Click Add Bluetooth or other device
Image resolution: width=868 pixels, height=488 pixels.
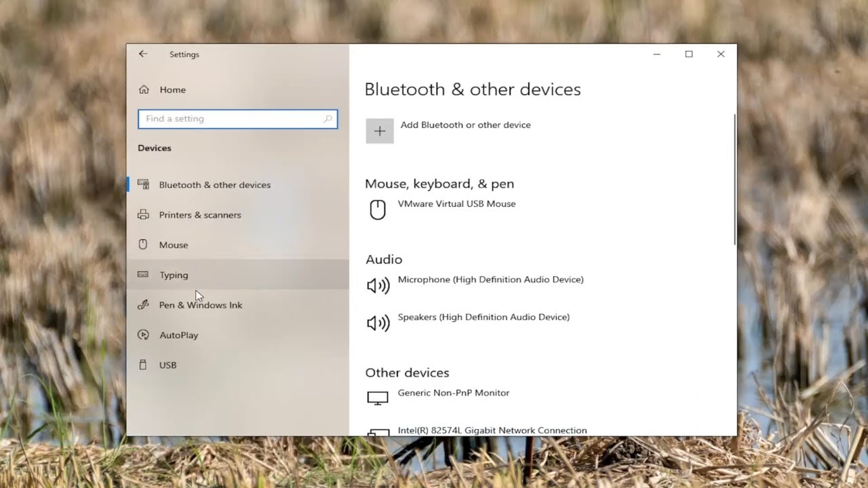click(465, 125)
